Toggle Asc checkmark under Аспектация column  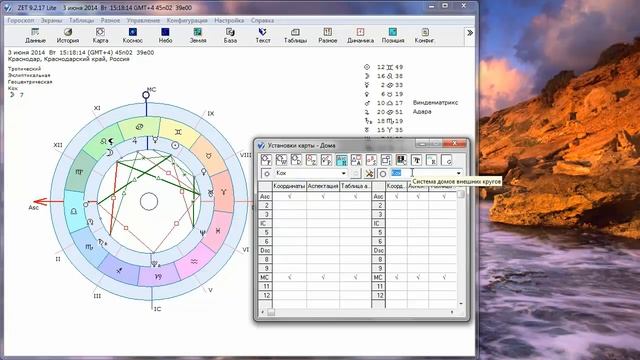point(323,196)
